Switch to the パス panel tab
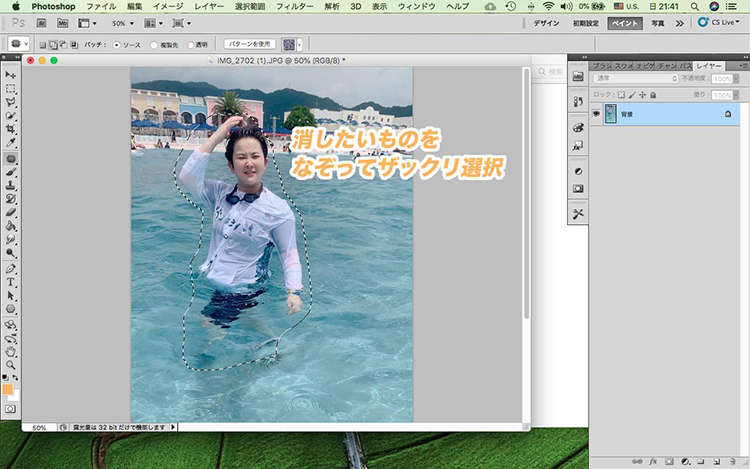Viewport: 750px width, 469px height. coord(686,66)
